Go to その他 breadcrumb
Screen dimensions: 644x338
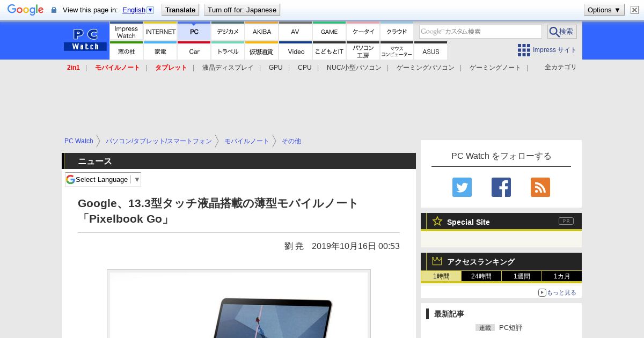(291, 141)
